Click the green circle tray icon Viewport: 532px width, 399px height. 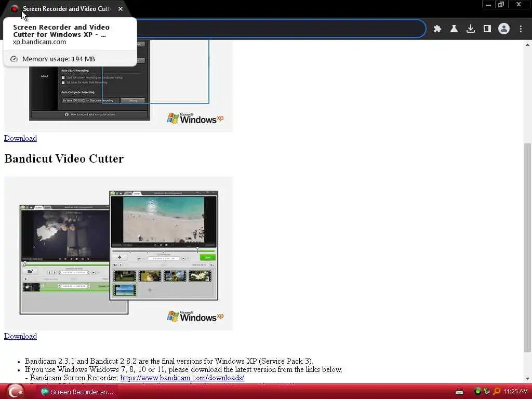coord(477,391)
